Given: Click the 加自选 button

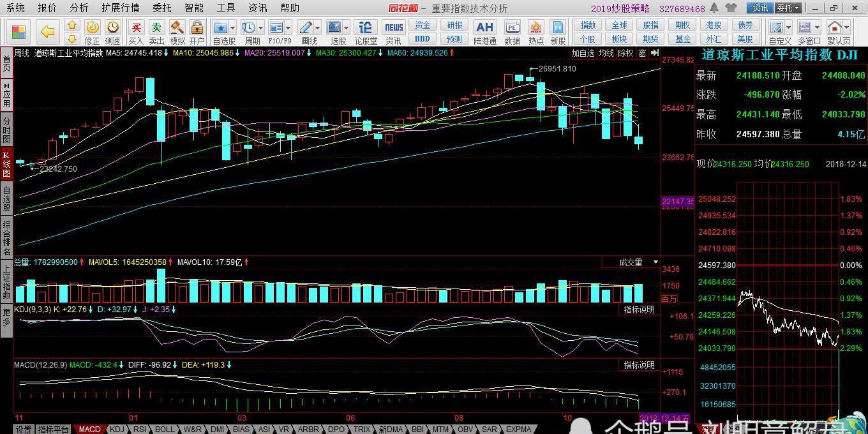Looking at the screenshot, I should pos(583,53).
